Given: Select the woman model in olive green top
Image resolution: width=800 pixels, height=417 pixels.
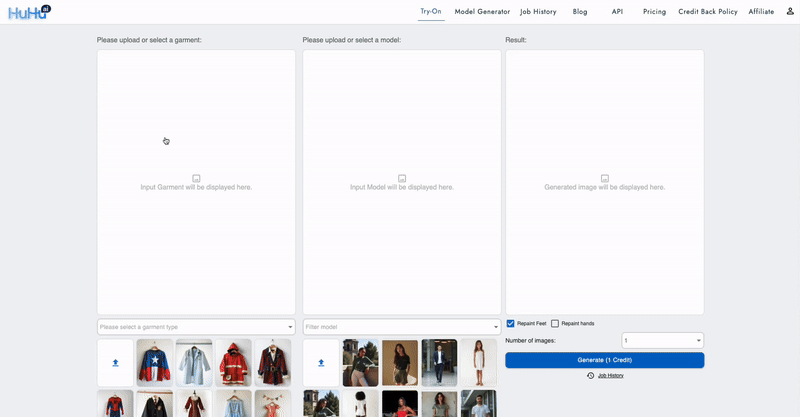Looking at the screenshot, I should coord(439,404).
